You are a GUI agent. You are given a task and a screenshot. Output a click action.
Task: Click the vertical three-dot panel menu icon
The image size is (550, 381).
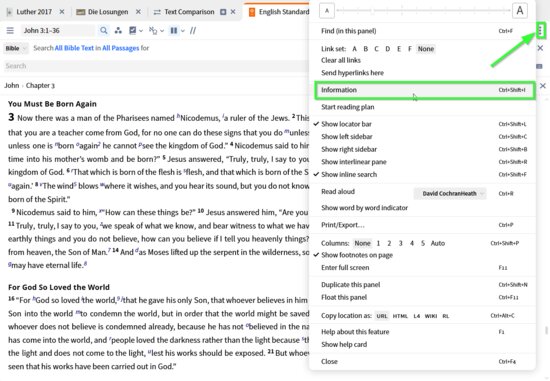click(541, 31)
